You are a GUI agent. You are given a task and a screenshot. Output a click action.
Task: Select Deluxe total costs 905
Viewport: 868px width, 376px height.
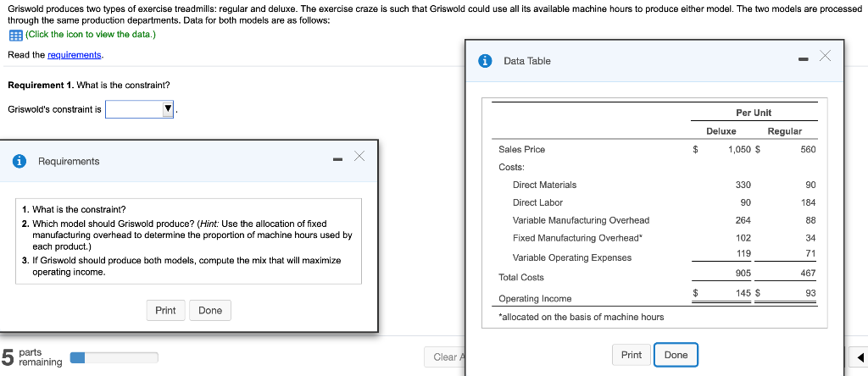point(743,274)
